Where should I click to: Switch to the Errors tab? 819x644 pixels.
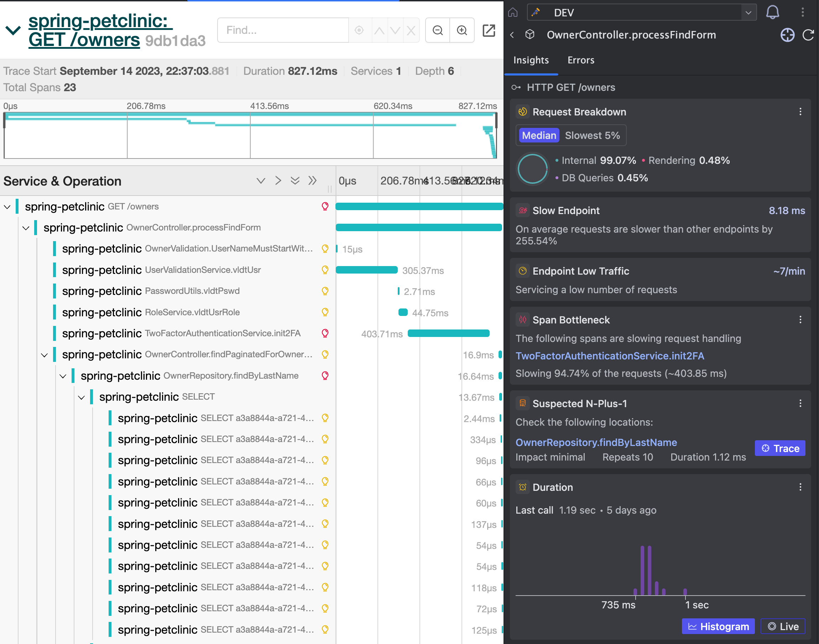pyautogui.click(x=581, y=60)
